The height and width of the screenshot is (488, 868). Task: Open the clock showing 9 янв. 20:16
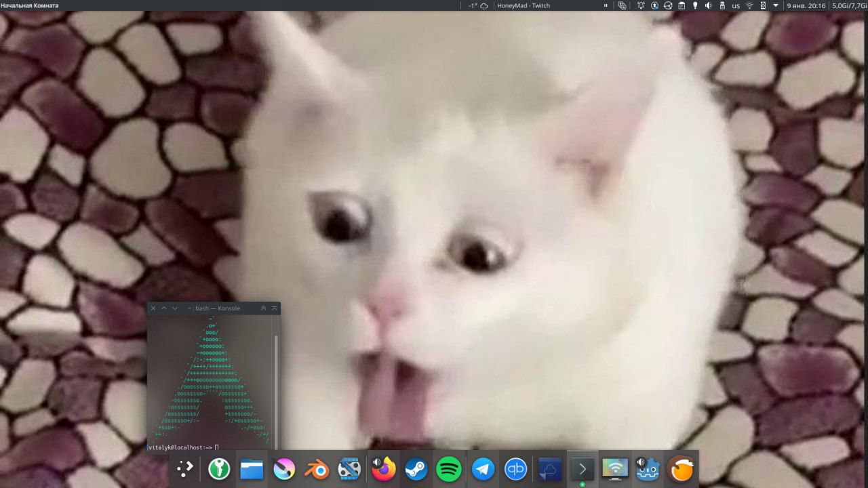coord(806,5)
